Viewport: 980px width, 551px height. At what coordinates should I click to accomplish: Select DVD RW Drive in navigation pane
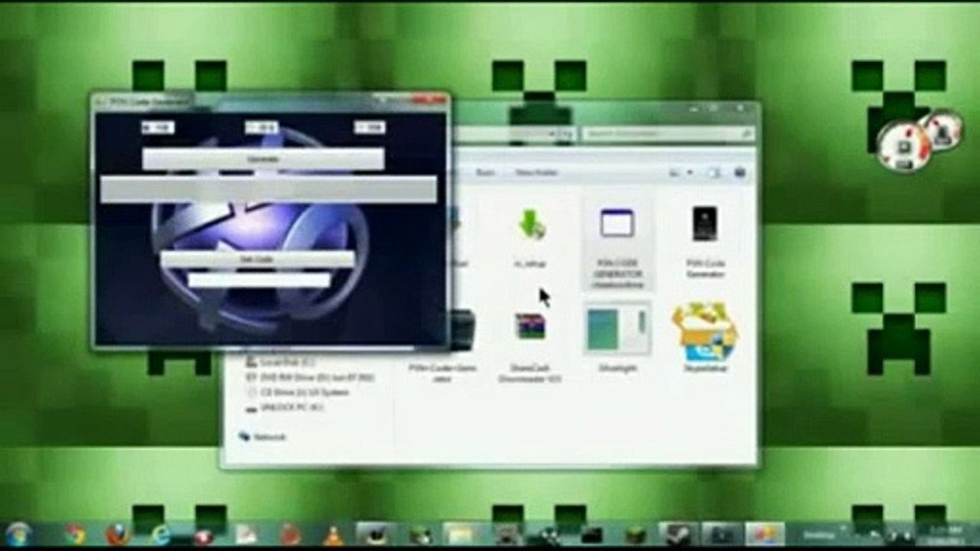pyautogui.click(x=310, y=377)
